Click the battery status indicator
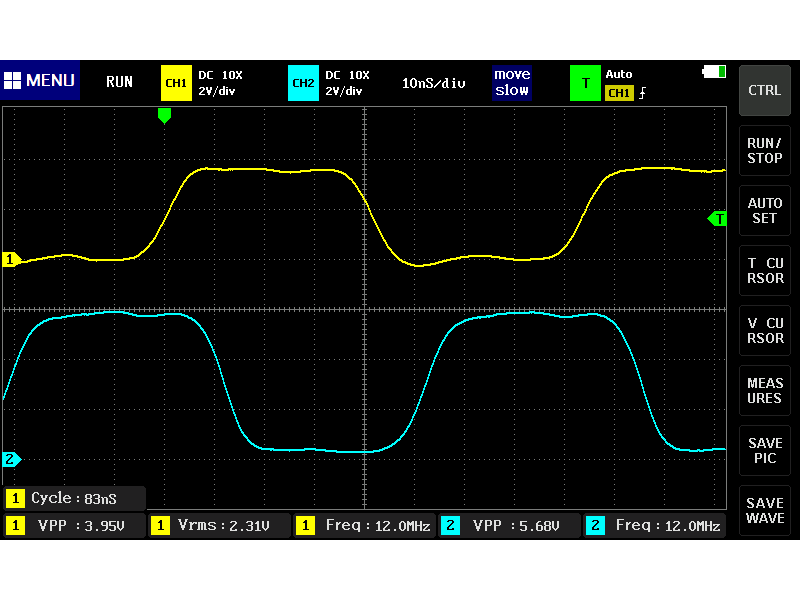The width and height of the screenshot is (800, 600). click(715, 71)
